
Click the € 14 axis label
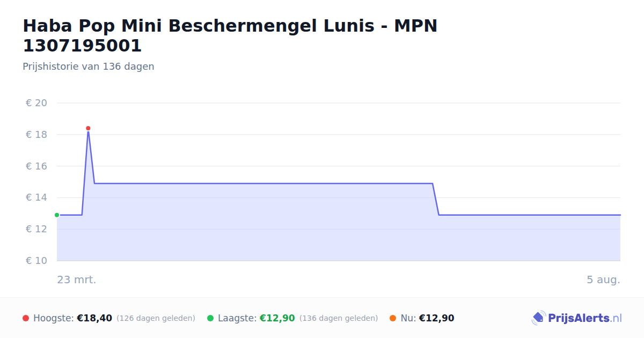tap(36, 197)
